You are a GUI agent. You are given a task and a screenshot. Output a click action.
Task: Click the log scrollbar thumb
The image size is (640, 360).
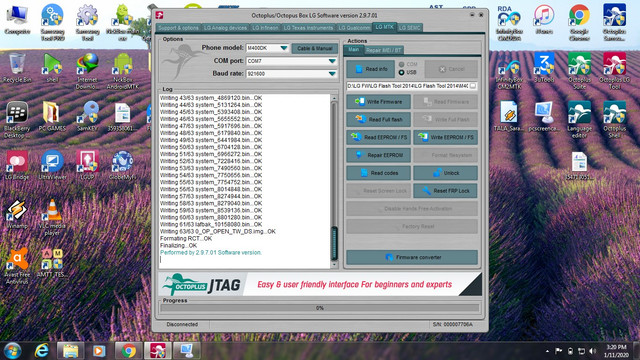point(334,243)
